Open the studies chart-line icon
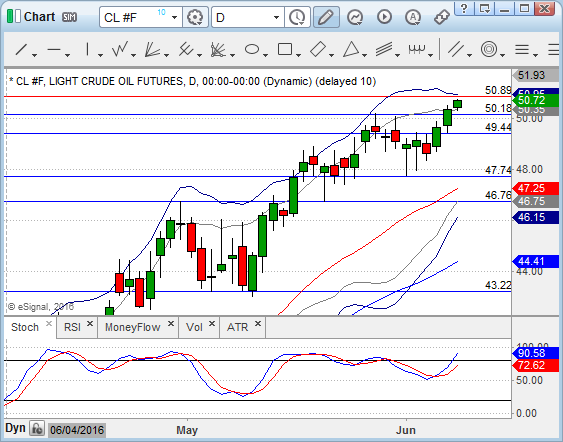 (355, 17)
